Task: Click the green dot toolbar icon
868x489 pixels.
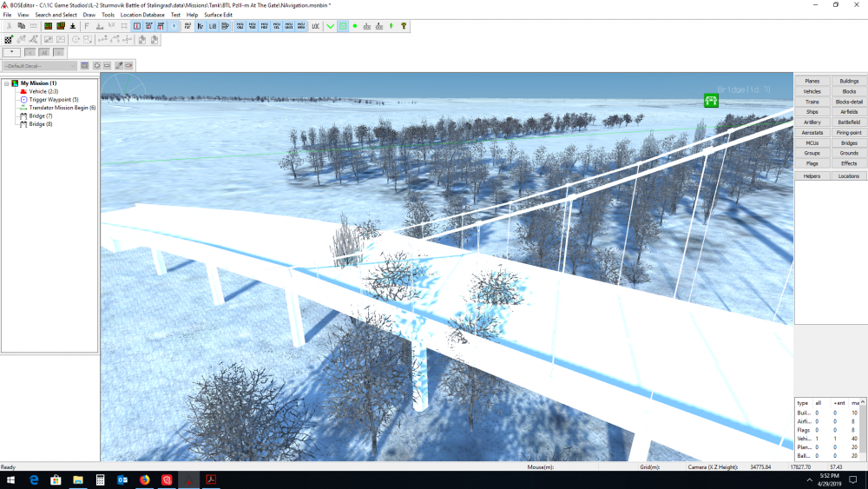Action: pyautogui.click(x=355, y=26)
